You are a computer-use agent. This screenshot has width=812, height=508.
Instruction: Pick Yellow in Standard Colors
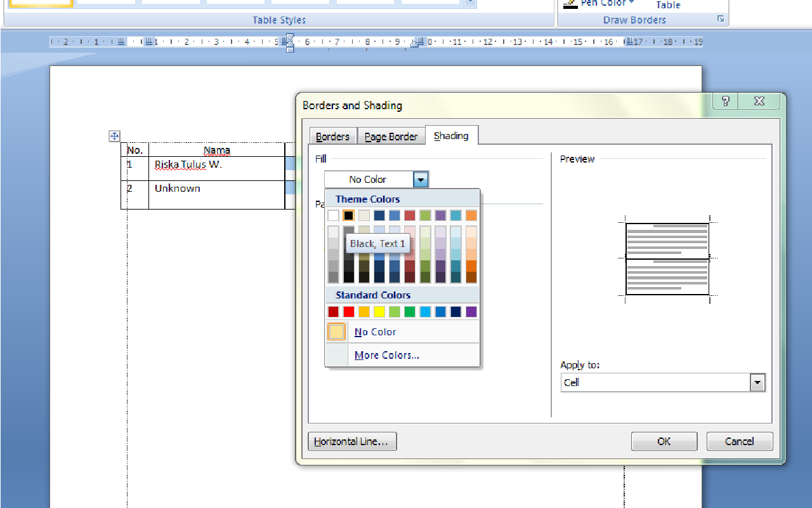[x=379, y=312]
